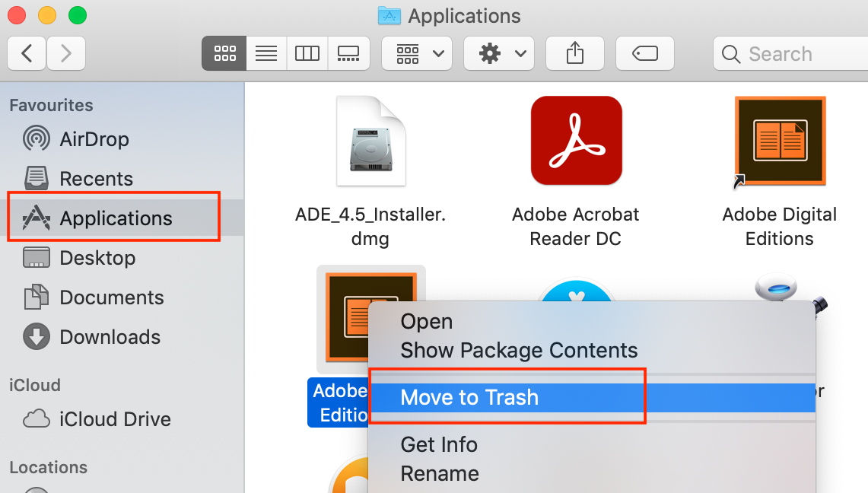Select the Adobe Acrobat Reader DC icon
Image resolution: width=868 pixels, height=493 pixels.
(577, 141)
